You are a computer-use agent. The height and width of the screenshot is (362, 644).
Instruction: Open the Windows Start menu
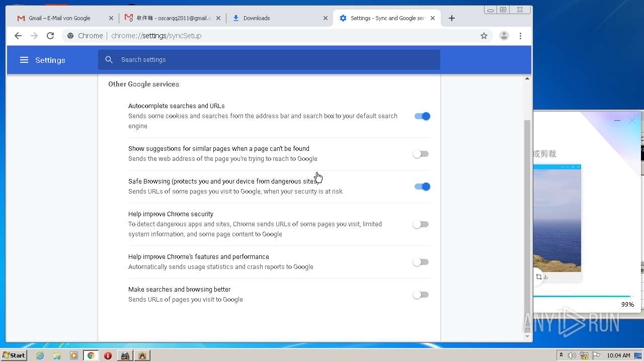[x=14, y=355]
